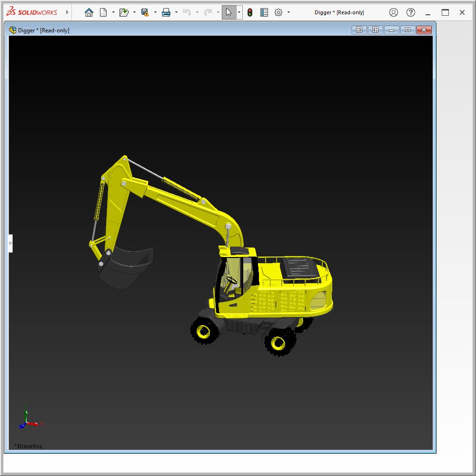The width and height of the screenshot is (476, 476).
Task: Open the Options gear settings
Action: click(278, 12)
